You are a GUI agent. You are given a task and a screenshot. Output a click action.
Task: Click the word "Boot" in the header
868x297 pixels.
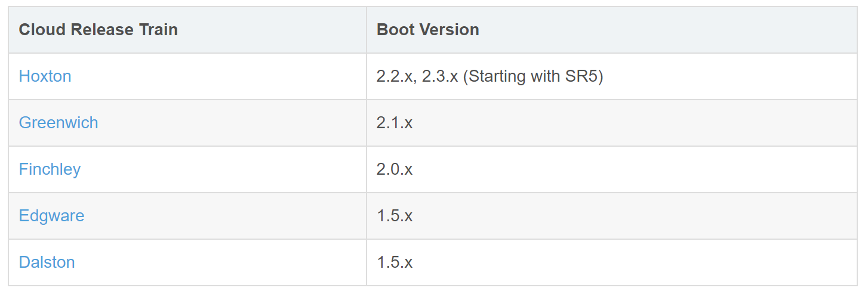tap(395, 30)
